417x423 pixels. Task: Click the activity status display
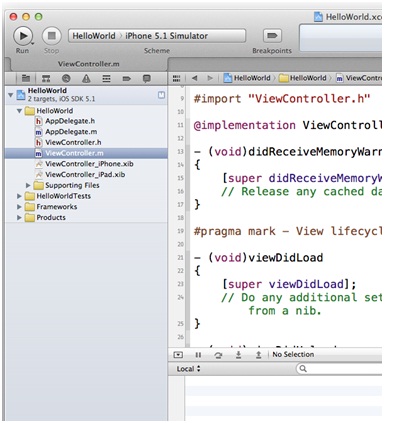[x=341, y=38]
